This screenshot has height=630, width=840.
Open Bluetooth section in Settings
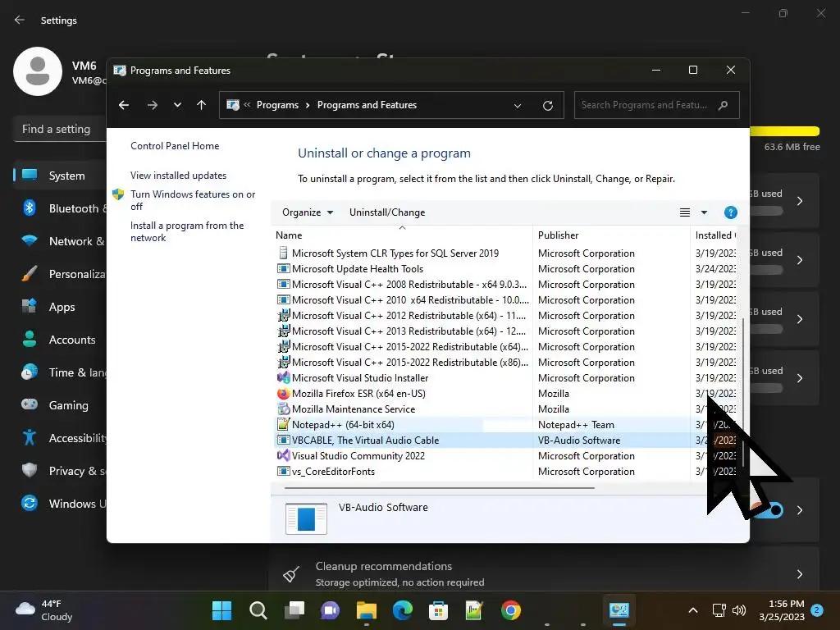pyautogui.click(x=60, y=208)
